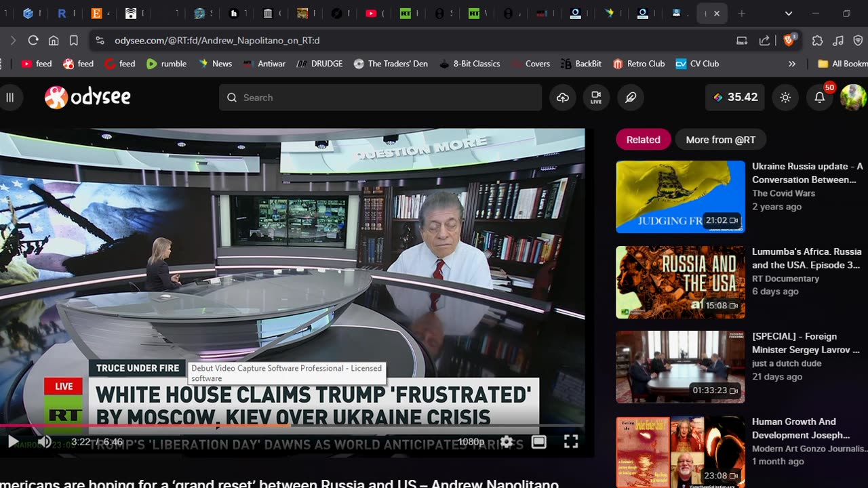Open the Odysee sidebar hamburger menu
Image resolution: width=868 pixels, height=488 pixels.
(x=10, y=98)
